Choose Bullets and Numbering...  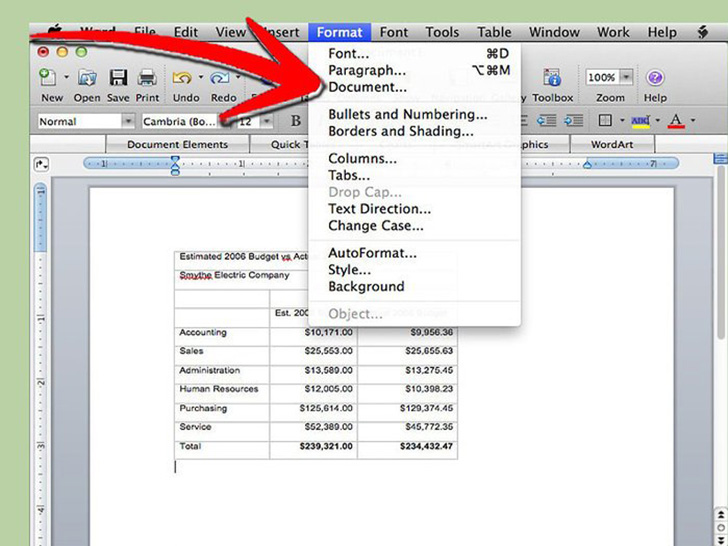pyautogui.click(x=415, y=115)
